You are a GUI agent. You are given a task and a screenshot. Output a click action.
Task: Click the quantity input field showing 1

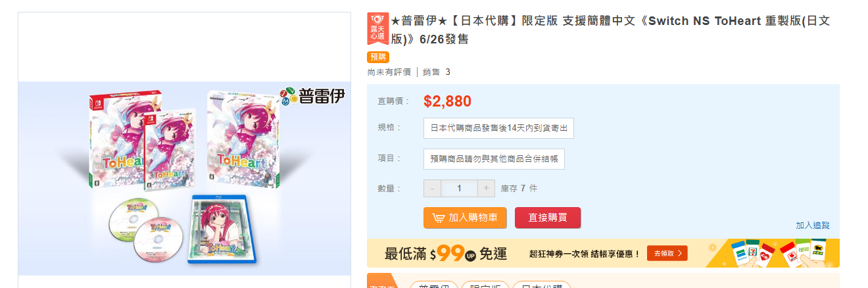pos(459,188)
